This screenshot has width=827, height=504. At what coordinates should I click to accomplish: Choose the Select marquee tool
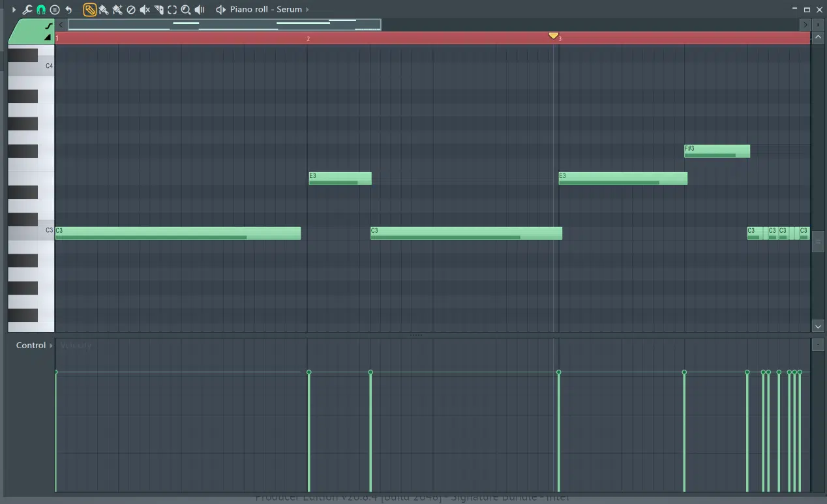(172, 10)
